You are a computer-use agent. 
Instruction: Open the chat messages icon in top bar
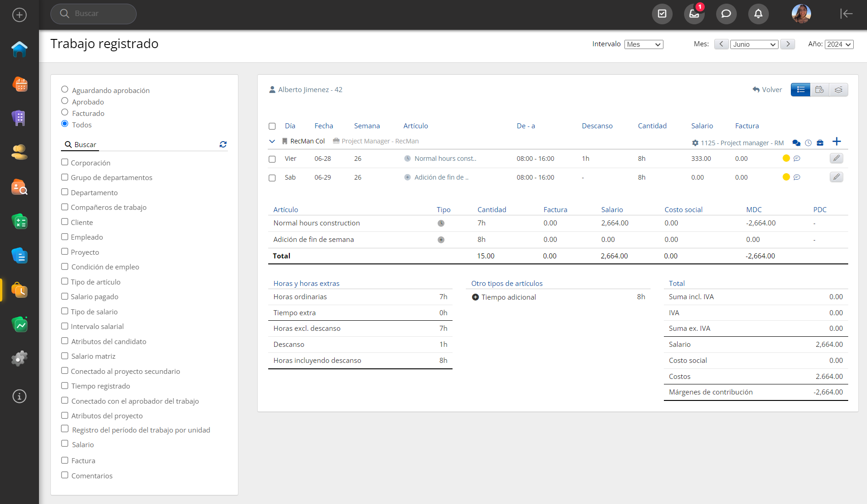coord(726,14)
